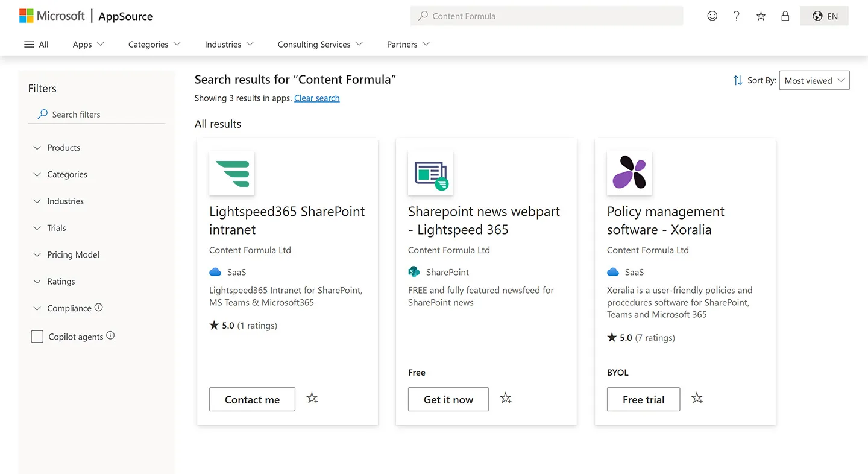The image size is (868, 474).
Task: Click the search magnifier icon in the top bar
Action: click(423, 16)
